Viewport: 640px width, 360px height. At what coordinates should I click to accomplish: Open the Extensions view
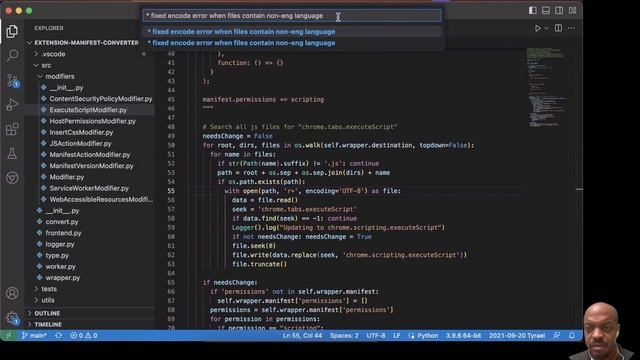(x=12, y=129)
